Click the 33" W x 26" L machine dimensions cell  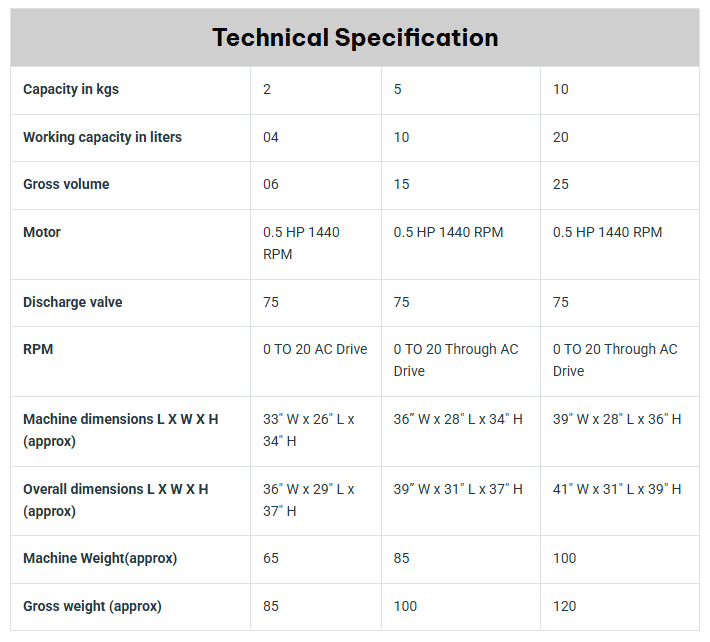click(309, 430)
